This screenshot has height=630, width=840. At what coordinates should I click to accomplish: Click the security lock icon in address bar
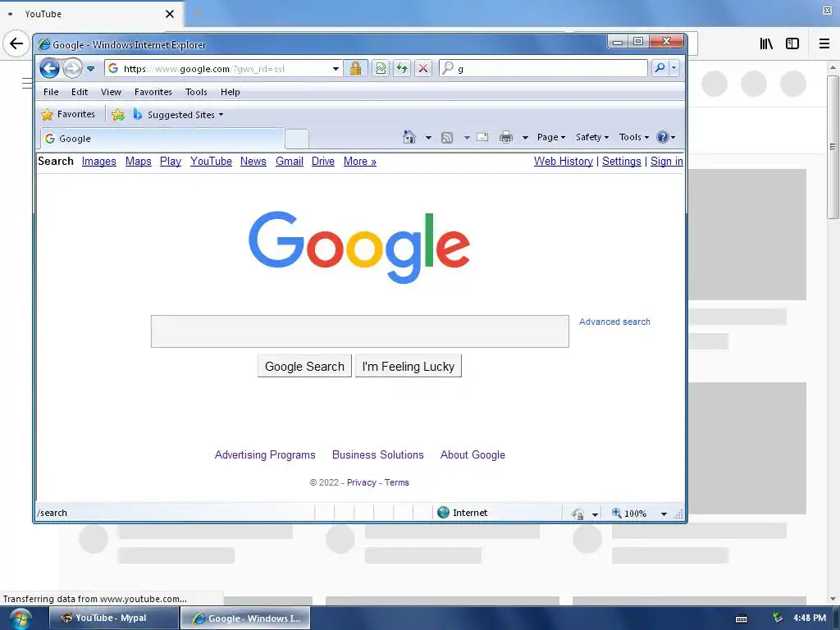[355, 68]
